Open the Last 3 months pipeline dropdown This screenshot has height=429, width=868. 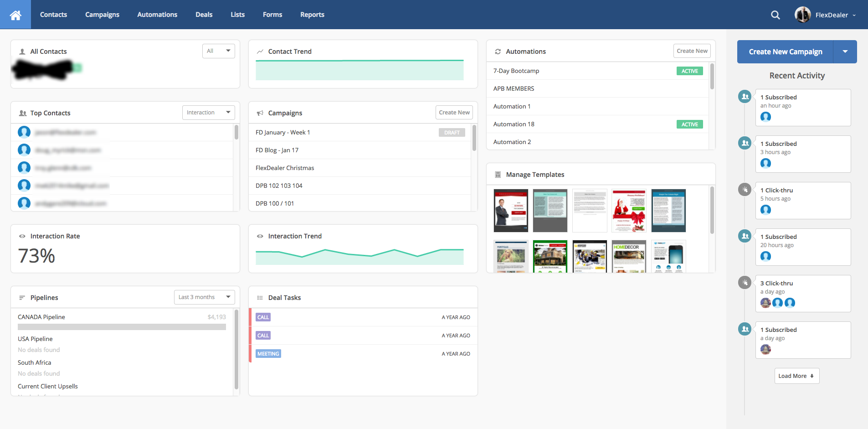click(x=204, y=297)
